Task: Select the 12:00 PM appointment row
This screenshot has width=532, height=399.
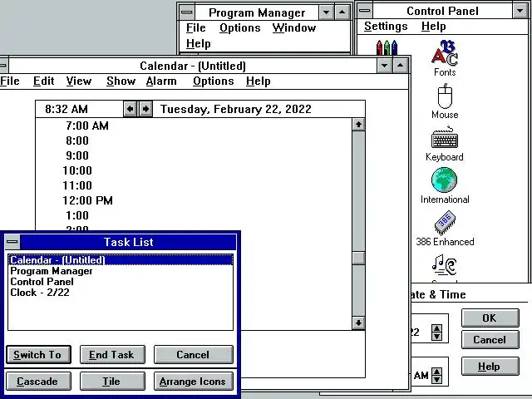Action: [x=194, y=200]
